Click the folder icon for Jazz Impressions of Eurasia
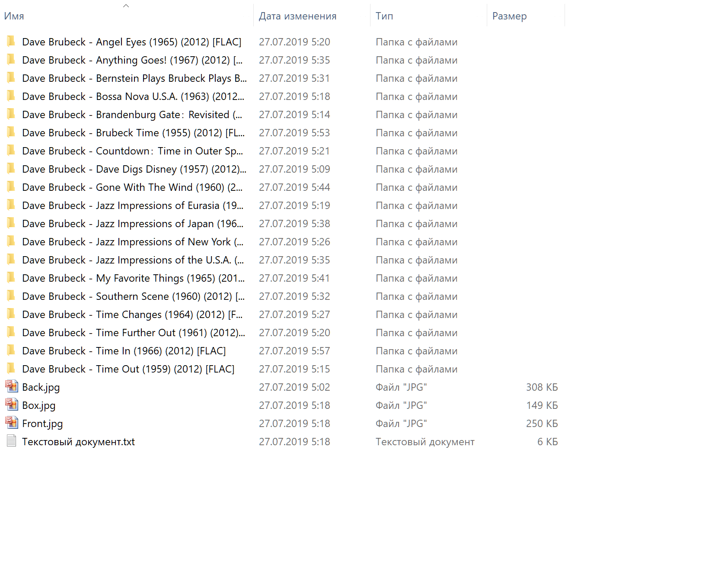 tap(11, 205)
